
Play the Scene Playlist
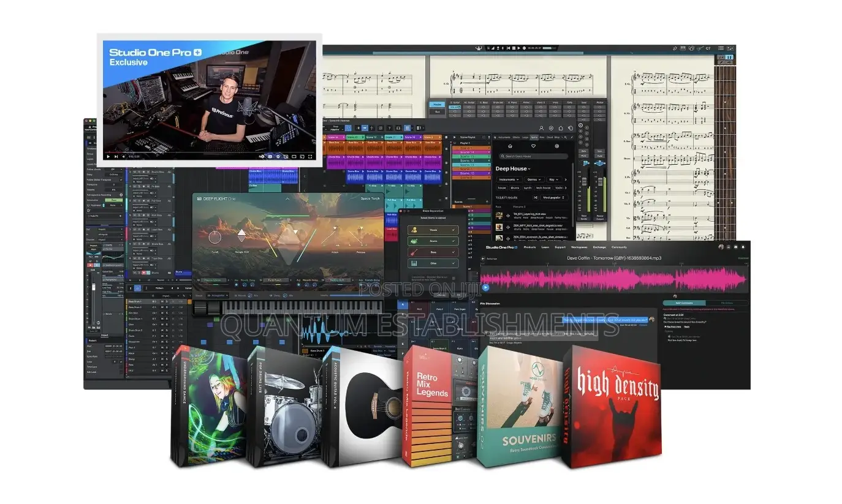[455, 137]
